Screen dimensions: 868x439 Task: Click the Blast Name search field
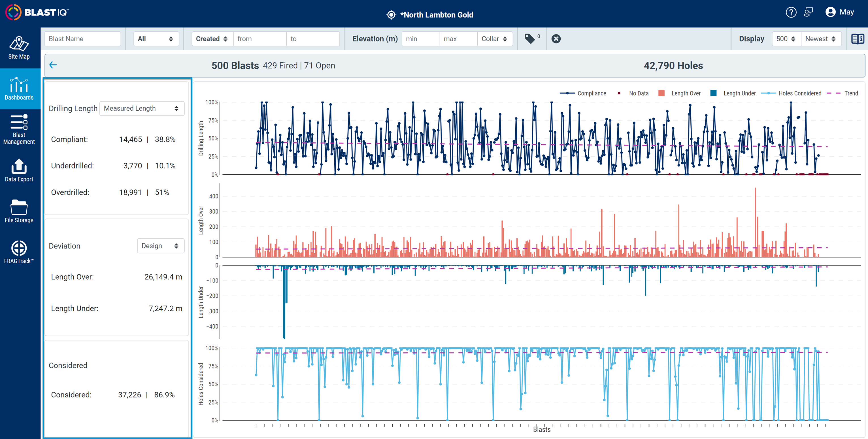click(x=83, y=39)
